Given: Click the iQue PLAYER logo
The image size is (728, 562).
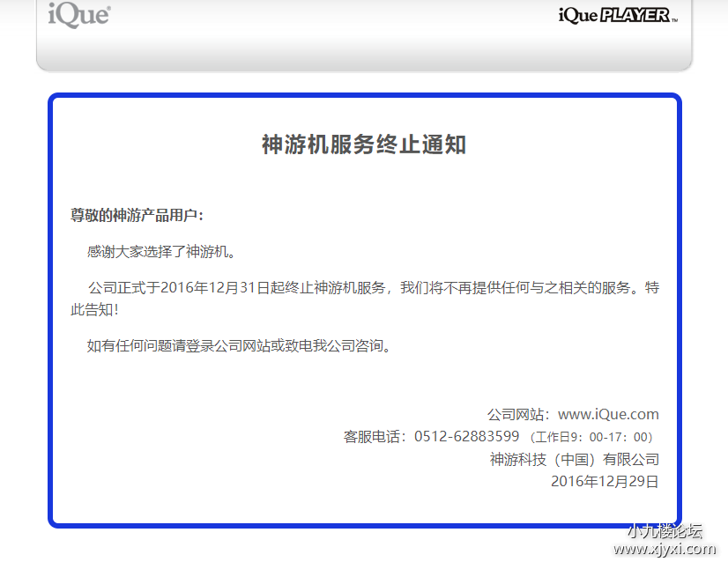Looking at the screenshot, I should [618, 15].
